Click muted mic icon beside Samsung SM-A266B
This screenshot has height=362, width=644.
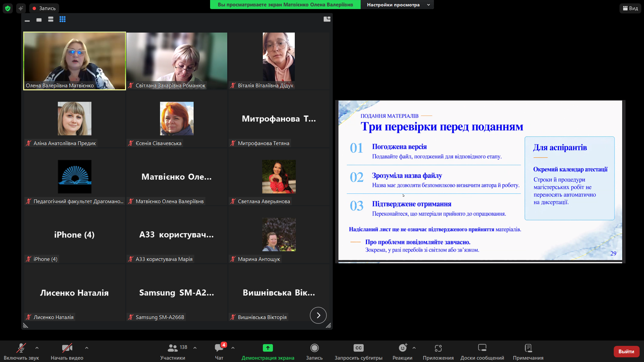[x=131, y=317]
